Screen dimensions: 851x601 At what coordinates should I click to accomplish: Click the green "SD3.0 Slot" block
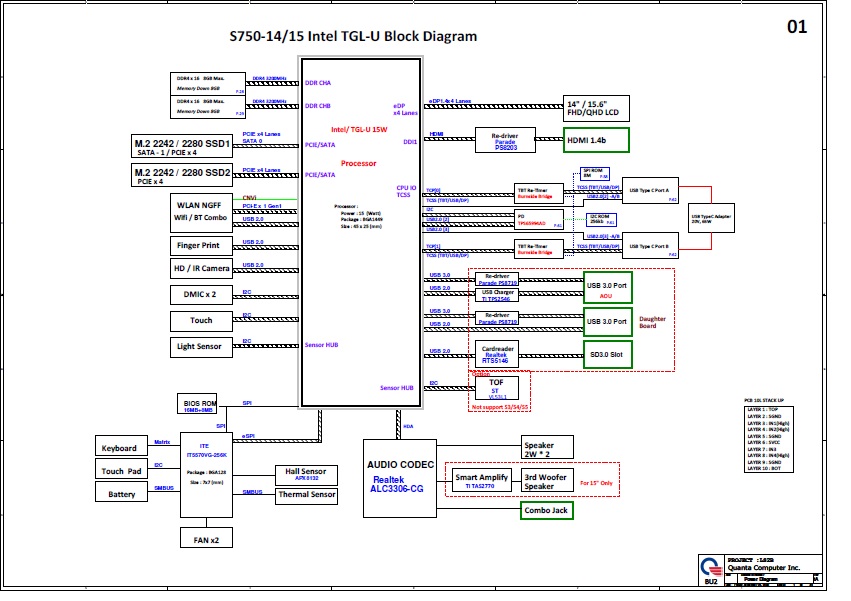pos(607,355)
